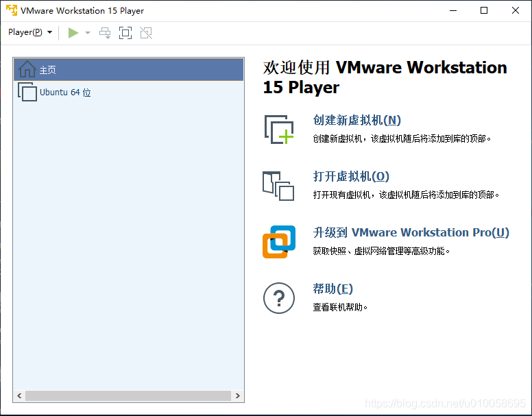
Task: Close the VMware Workstation Player window
Action: pyautogui.click(x=516, y=10)
